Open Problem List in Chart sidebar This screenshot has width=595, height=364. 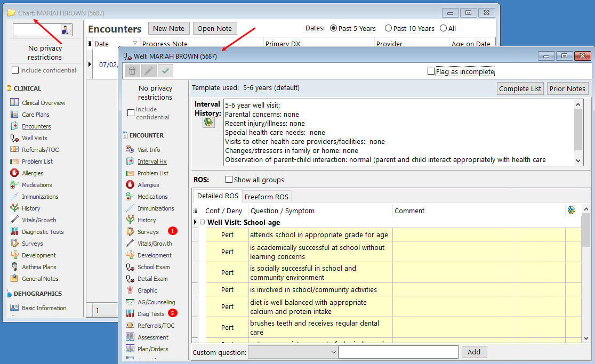[37, 161]
